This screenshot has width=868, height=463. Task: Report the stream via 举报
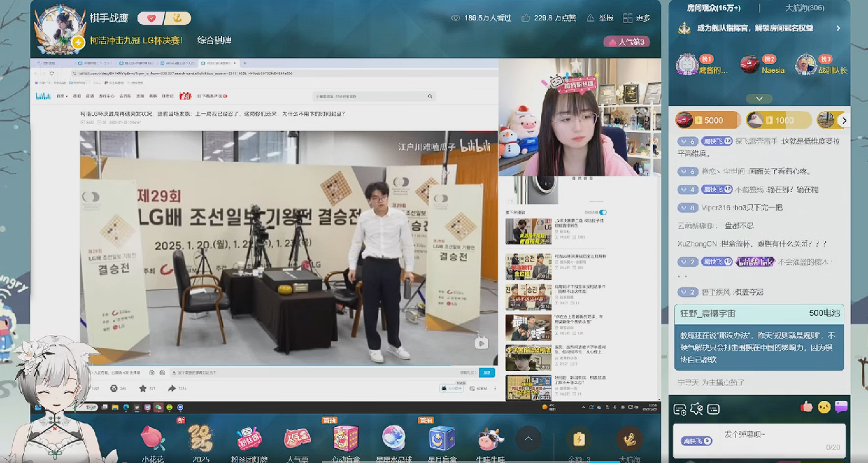[x=600, y=18]
